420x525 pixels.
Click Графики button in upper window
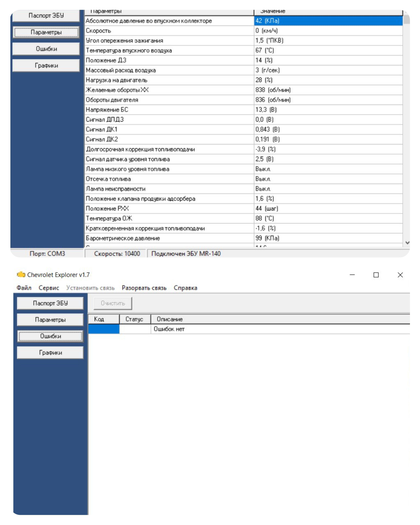[46, 65]
